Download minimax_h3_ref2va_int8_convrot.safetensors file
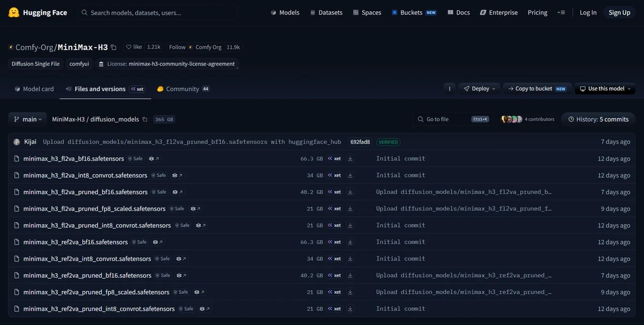The height and width of the screenshot is (325, 644). (x=350, y=258)
